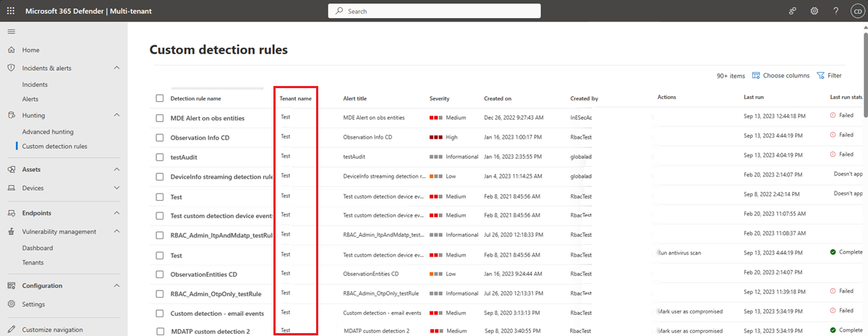Open the settings gear in top bar
Screen dimensions: 868x336
pyautogui.click(x=814, y=11)
